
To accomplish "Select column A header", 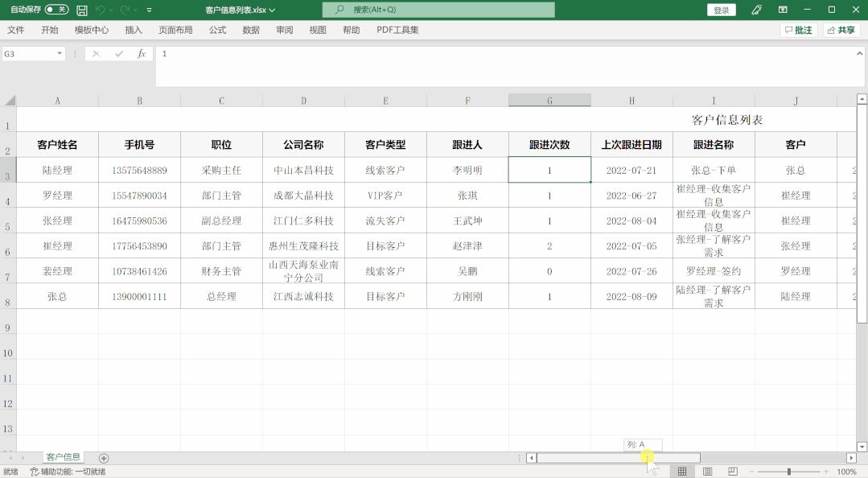I will click(58, 101).
